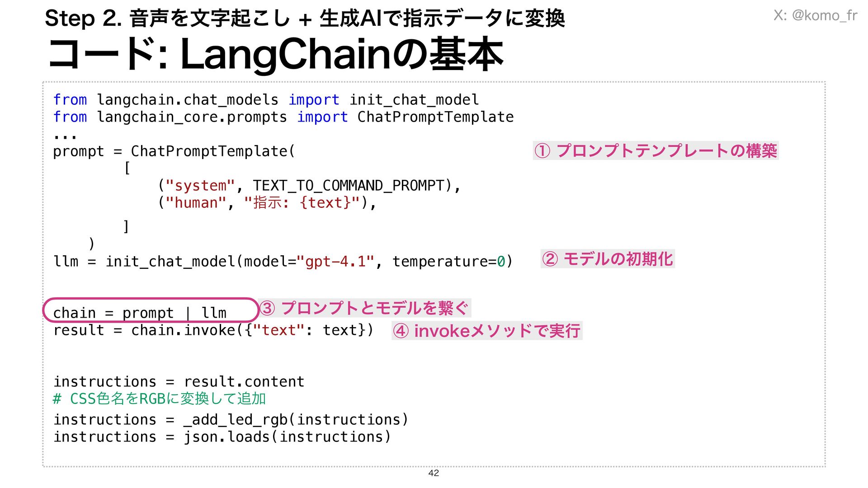Click annotation ② モデルの初期化
The width and height of the screenshot is (868, 488).
pyautogui.click(x=607, y=259)
